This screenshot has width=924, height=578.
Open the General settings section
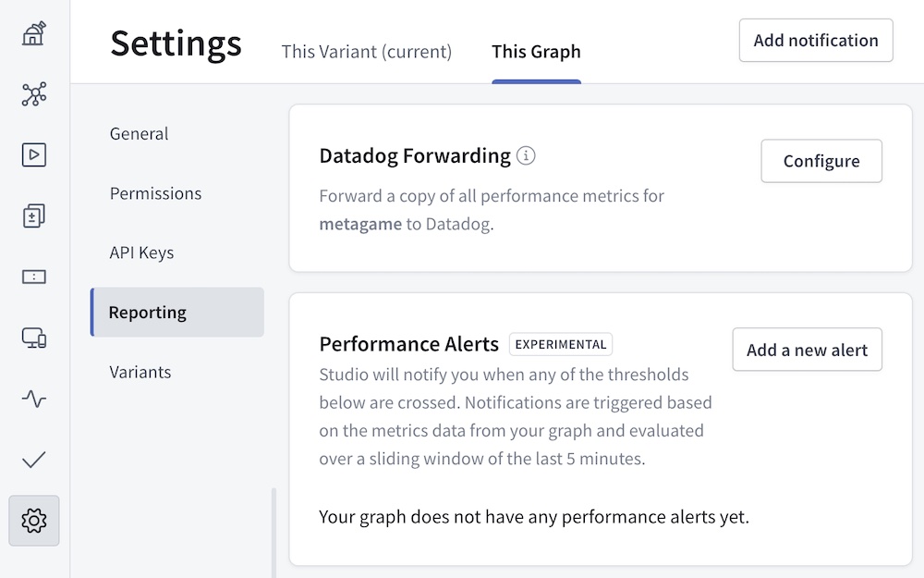139,134
